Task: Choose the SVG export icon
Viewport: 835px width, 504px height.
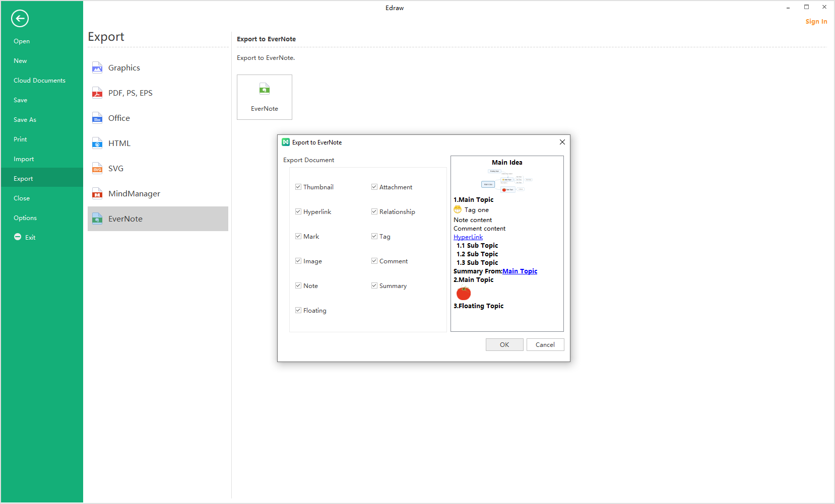Action: point(97,169)
